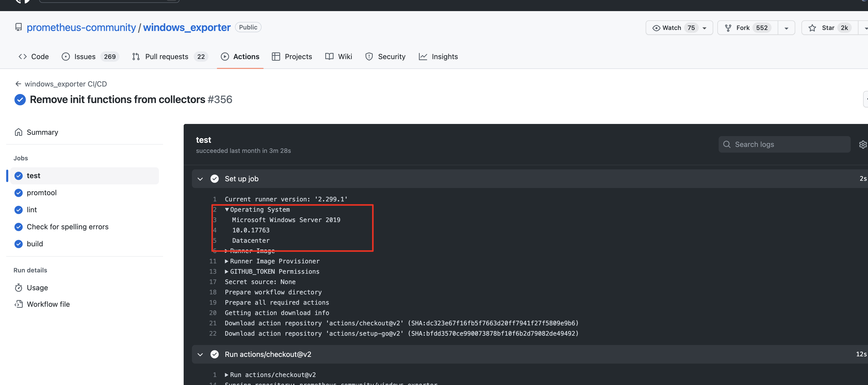
Task: Open the Fork options dropdown arrow
Action: 786,28
